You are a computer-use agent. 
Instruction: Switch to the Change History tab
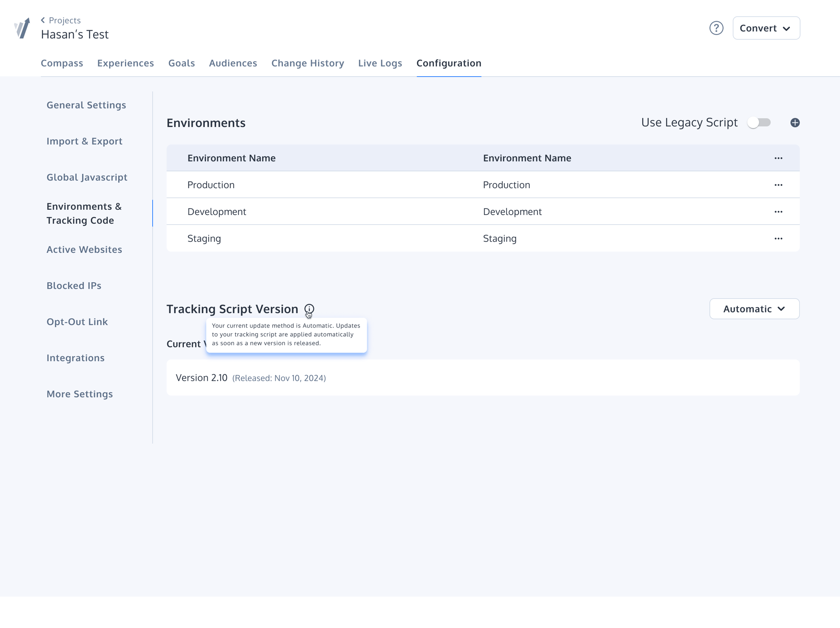(x=308, y=63)
